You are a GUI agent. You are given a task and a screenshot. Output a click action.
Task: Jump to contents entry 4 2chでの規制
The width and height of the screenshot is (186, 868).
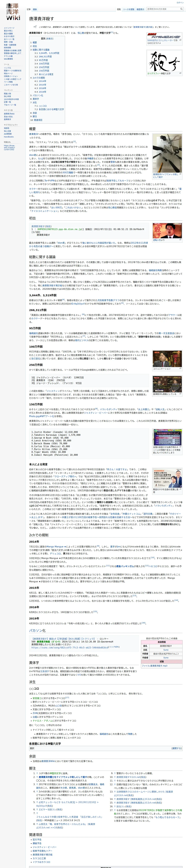[x=38, y=78]
